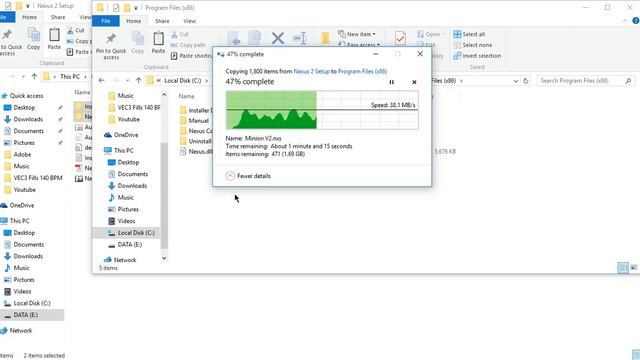Click the Delete X icon in ribbon

pyautogui.click(x=278, y=38)
